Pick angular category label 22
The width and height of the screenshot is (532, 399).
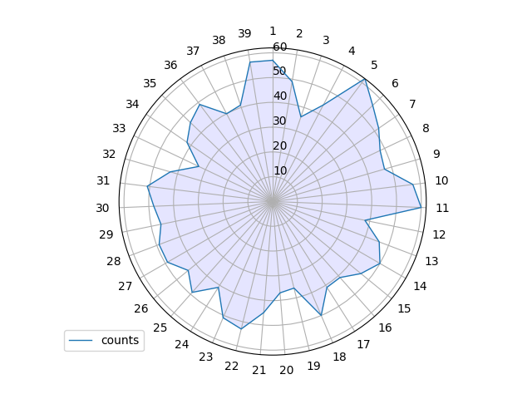(x=231, y=366)
